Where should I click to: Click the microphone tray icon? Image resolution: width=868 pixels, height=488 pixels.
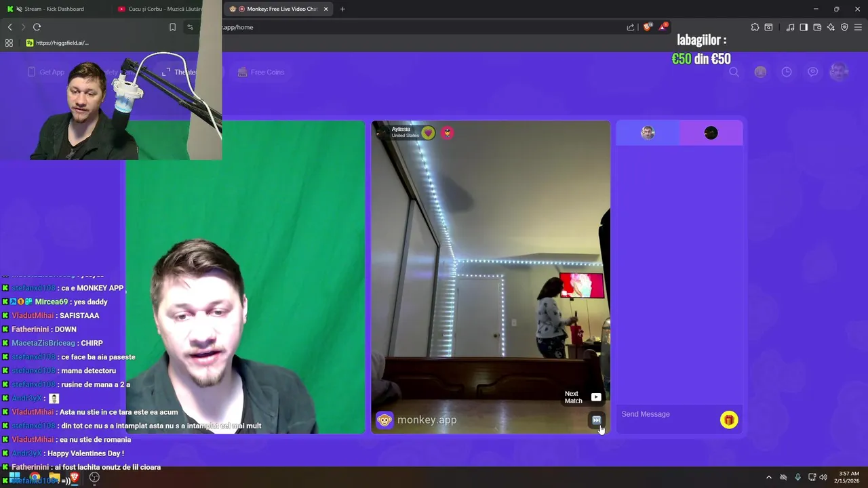pos(797,477)
